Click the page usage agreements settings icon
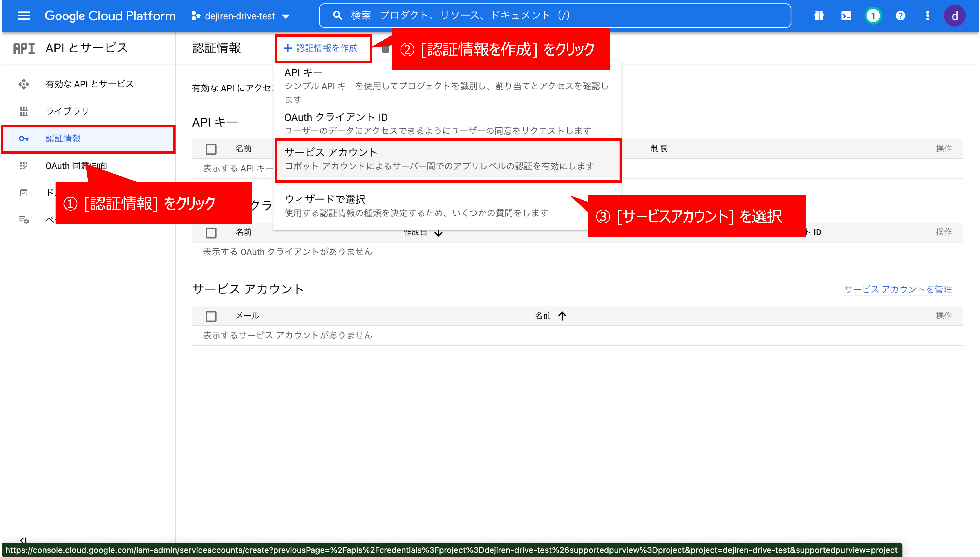 coord(24,220)
